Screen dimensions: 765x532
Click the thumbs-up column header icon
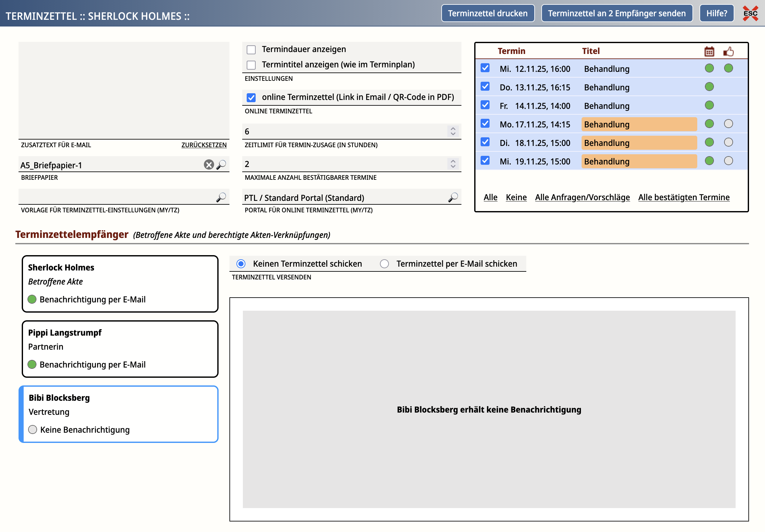728,51
